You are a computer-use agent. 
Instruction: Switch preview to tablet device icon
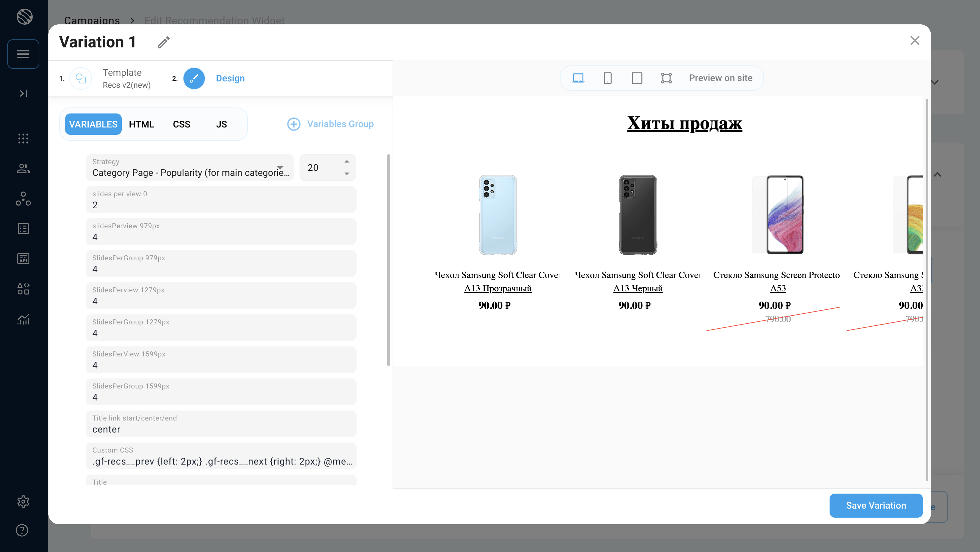[x=637, y=78]
